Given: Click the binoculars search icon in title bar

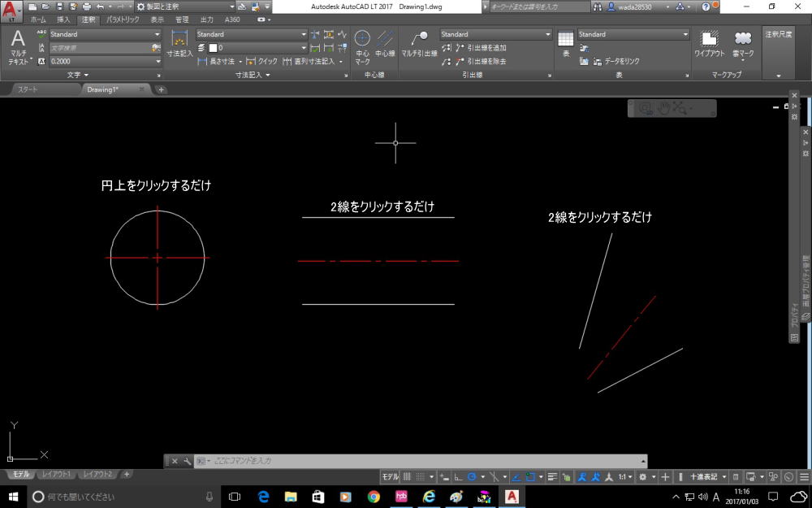Looking at the screenshot, I should [597, 7].
